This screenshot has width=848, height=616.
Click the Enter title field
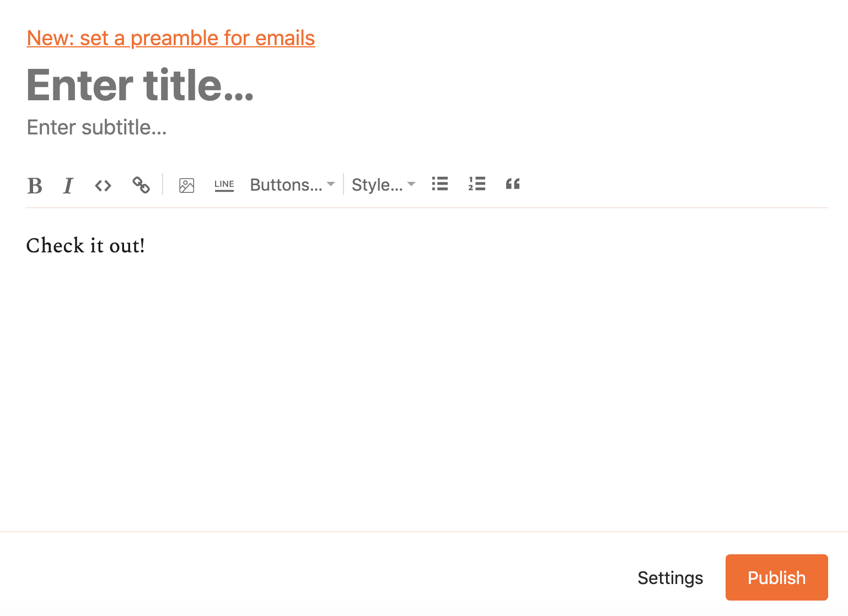point(141,85)
